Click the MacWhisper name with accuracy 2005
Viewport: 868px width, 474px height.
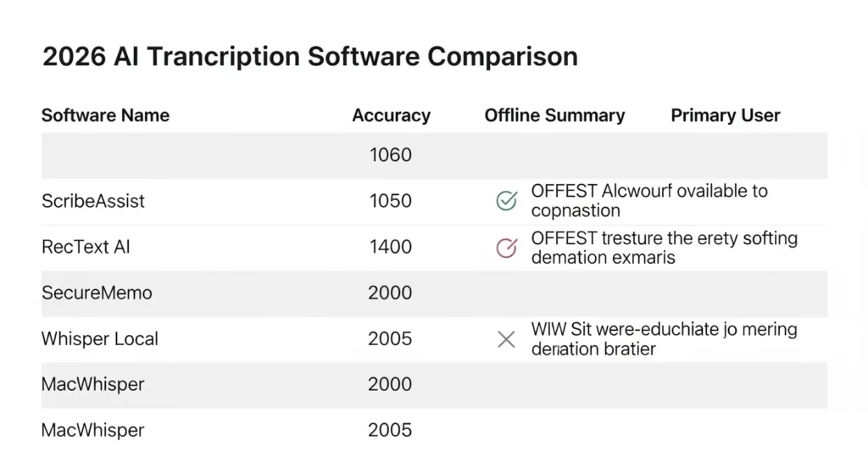[93, 430]
